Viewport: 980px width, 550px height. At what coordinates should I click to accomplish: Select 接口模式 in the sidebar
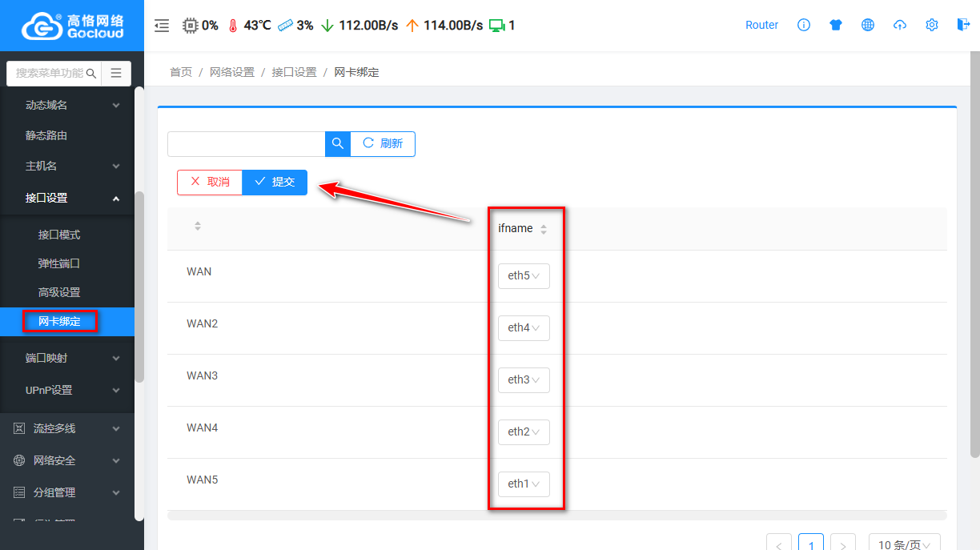[59, 235]
